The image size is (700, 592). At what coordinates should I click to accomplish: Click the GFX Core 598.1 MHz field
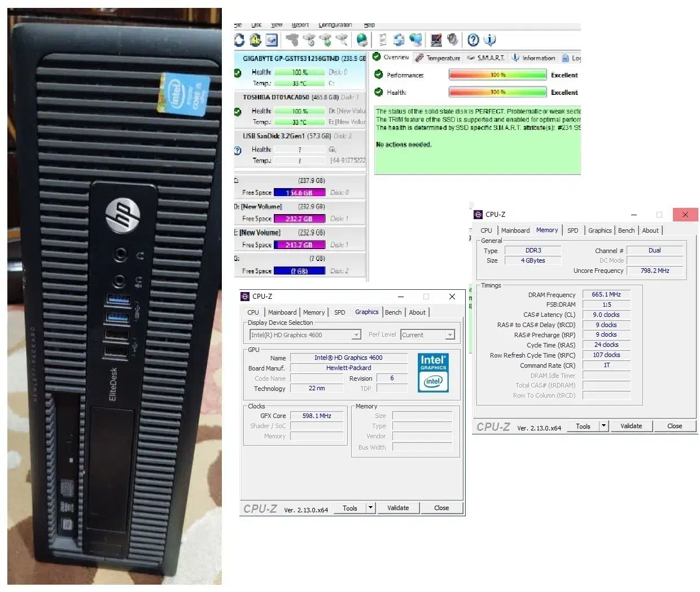pos(317,416)
